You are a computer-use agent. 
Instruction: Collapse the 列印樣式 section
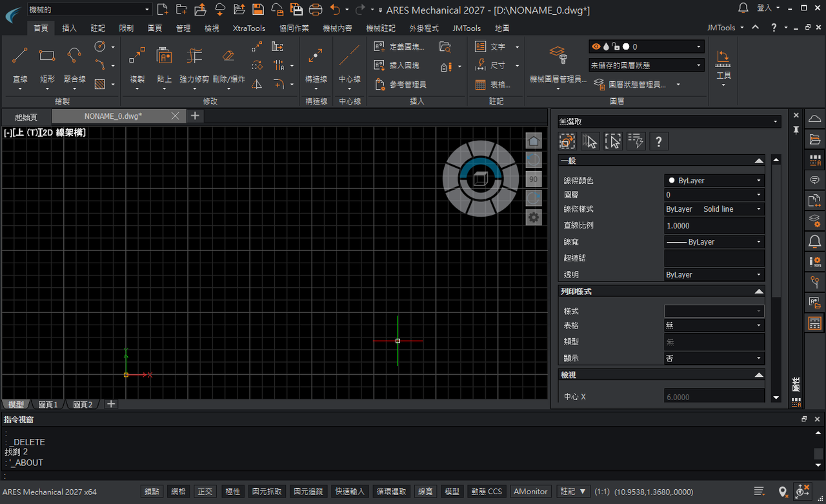click(x=759, y=292)
